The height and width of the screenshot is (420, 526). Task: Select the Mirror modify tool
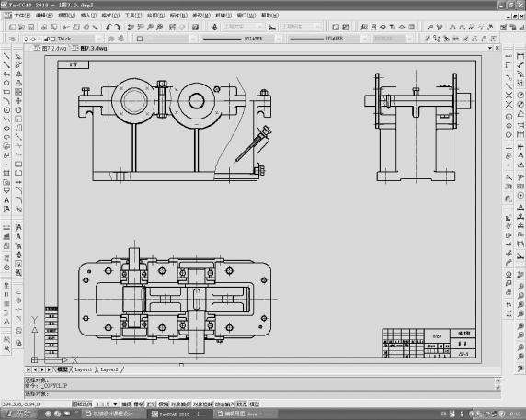click(18, 74)
